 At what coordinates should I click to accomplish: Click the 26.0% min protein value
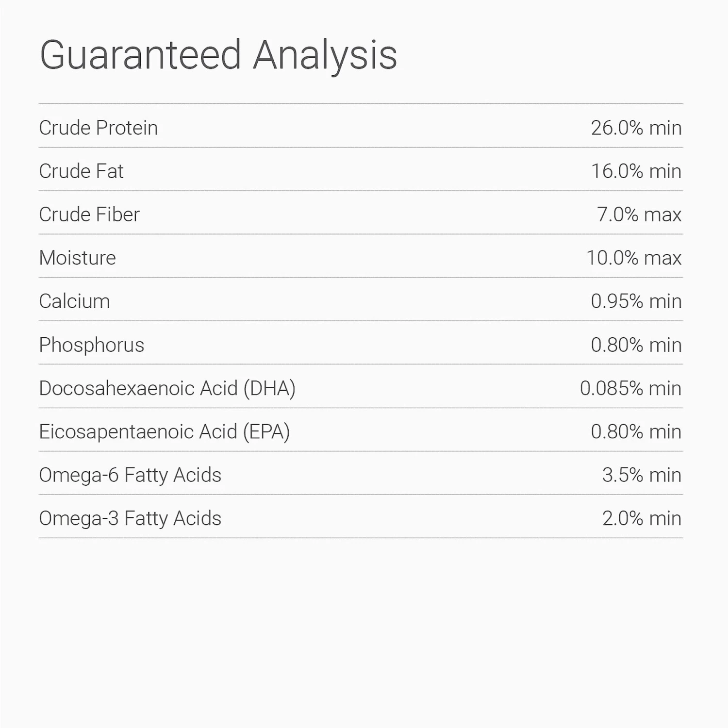coord(636,128)
